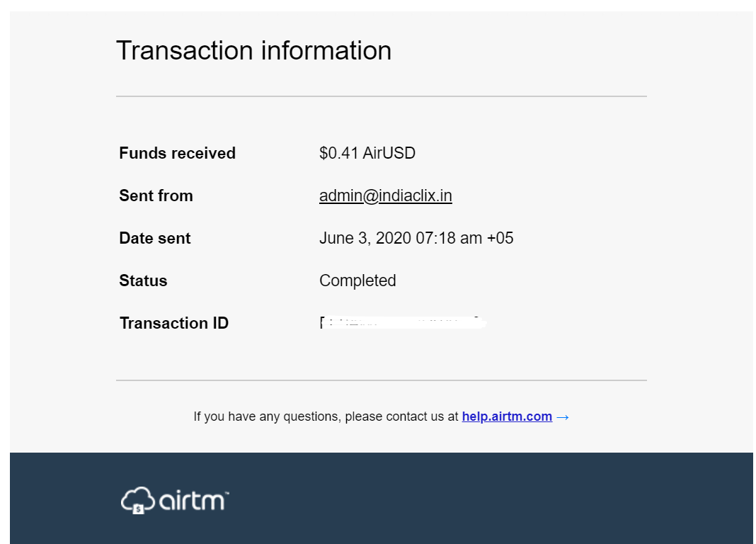The height and width of the screenshot is (544, 756).
Task: Click the Date sent label
Action: 155,238
